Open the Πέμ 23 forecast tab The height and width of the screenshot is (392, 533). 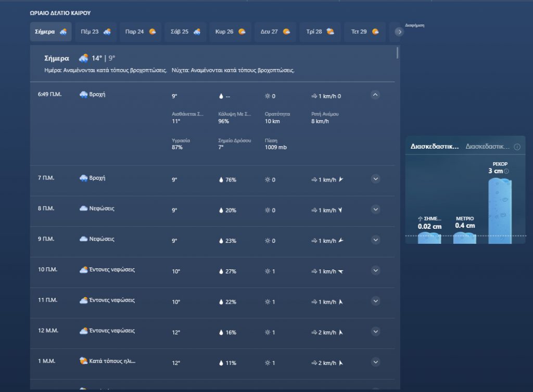click(x=96, y=32)
